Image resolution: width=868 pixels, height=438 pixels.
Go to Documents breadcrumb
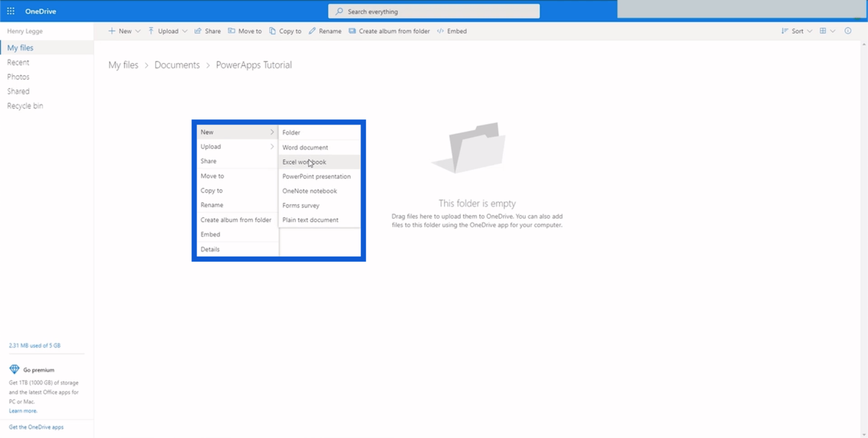pos(177,65)
